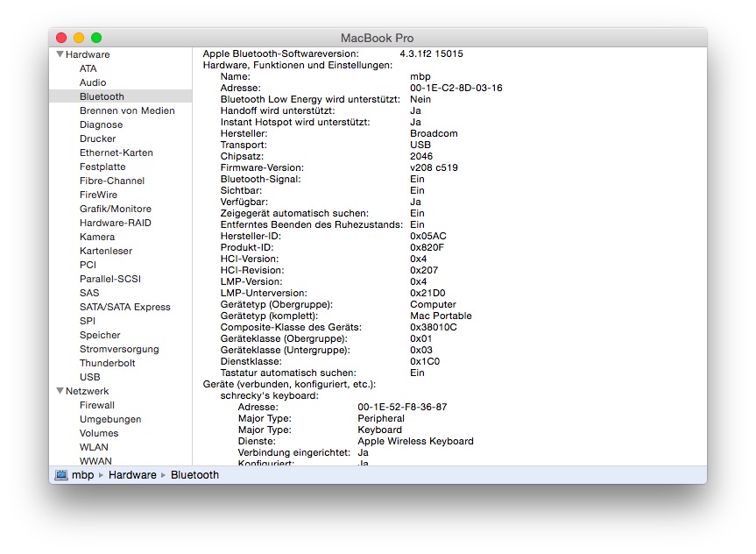Click the LMP-Unterversion value 0x21D0
The width and height of the screenshot is (756, 554).
pos(427,293)
